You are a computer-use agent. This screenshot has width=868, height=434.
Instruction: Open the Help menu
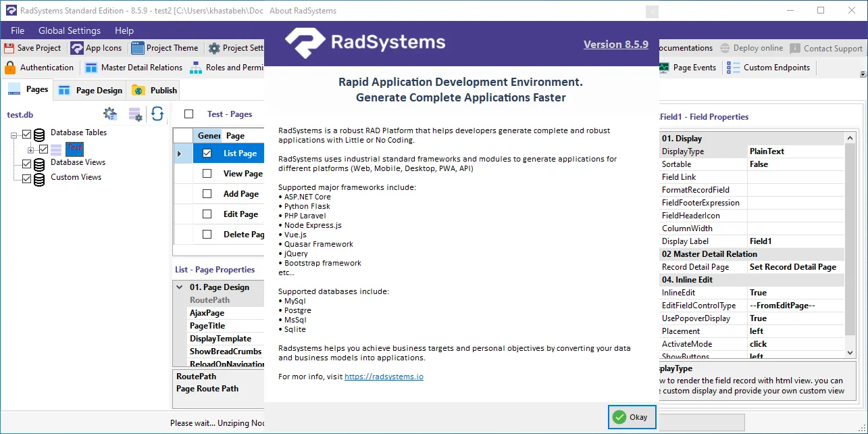pos(124,30)
